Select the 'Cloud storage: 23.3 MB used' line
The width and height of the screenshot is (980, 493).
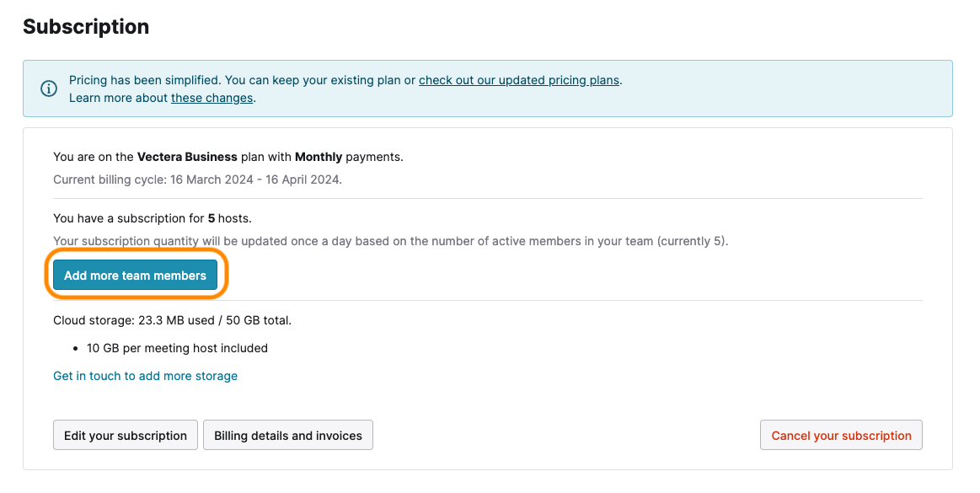(173, 320)
